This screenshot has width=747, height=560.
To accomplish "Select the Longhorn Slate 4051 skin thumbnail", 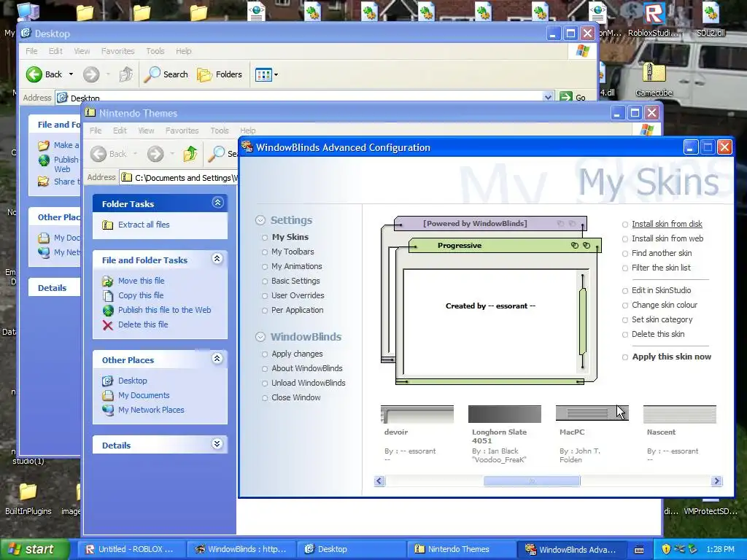I will pos(505,414).
